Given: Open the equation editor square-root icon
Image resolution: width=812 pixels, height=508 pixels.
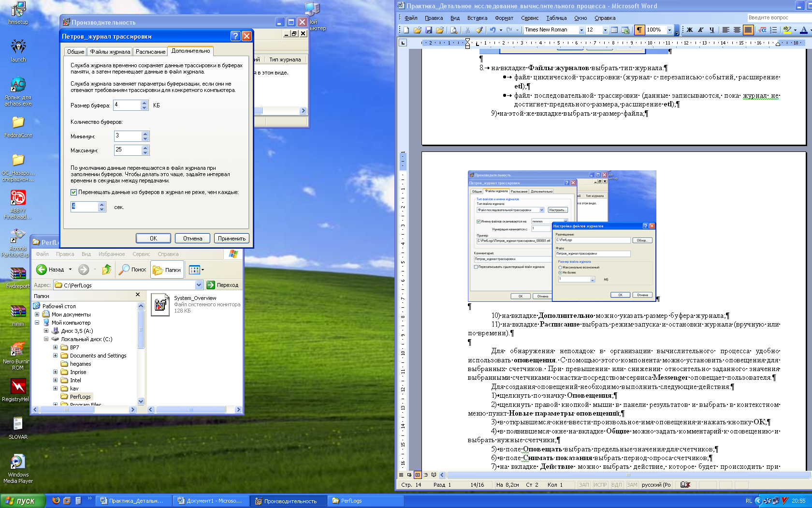Looking at the screenshot, I should point(762,30).
